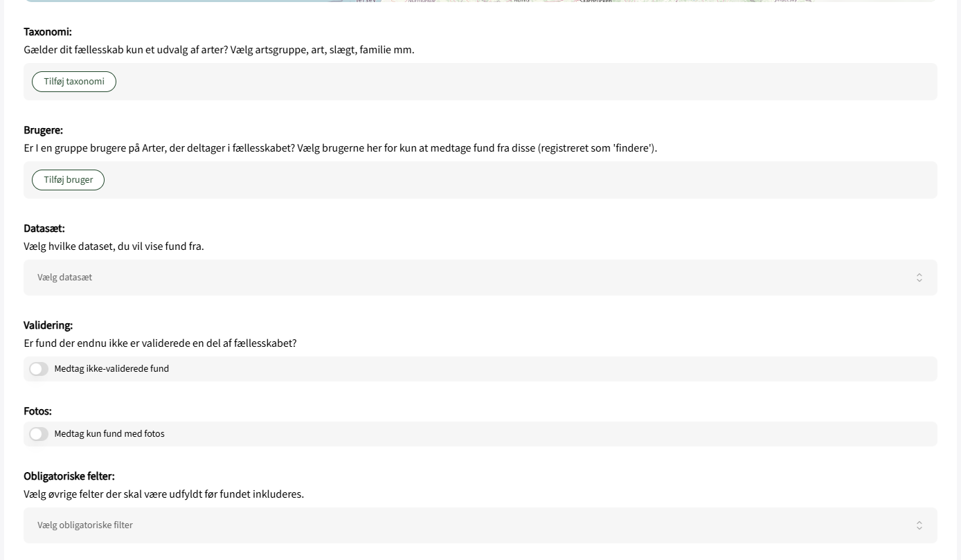This screenshot has height=560, width=961.
Task: Click the "Taxonomi:" section heading
Action: (48, 32)
